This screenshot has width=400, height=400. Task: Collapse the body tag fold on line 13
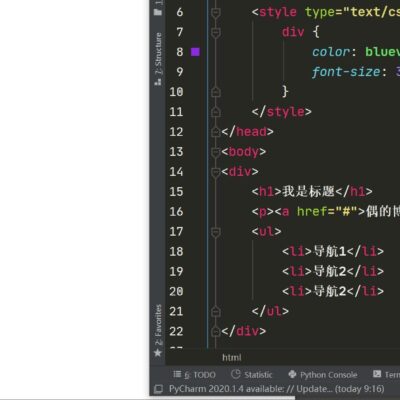pyautogui.click(x=216, y=152)
